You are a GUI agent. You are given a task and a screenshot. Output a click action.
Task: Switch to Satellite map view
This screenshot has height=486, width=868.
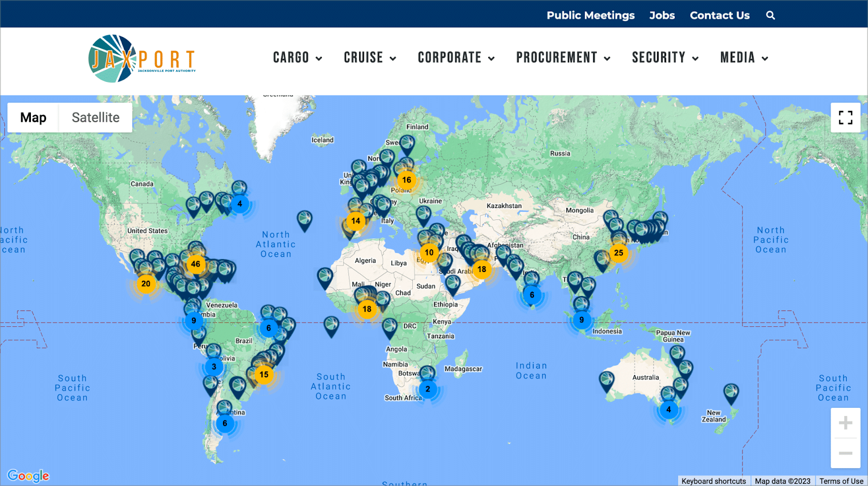(95, 117)
